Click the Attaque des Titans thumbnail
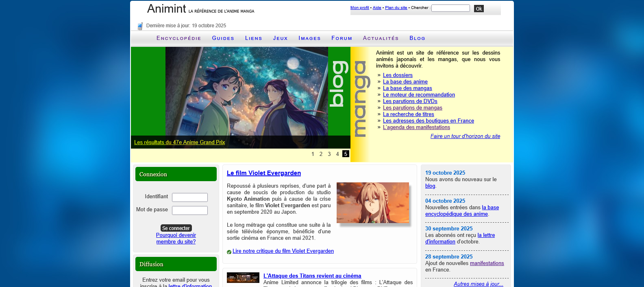 point(243,278)
